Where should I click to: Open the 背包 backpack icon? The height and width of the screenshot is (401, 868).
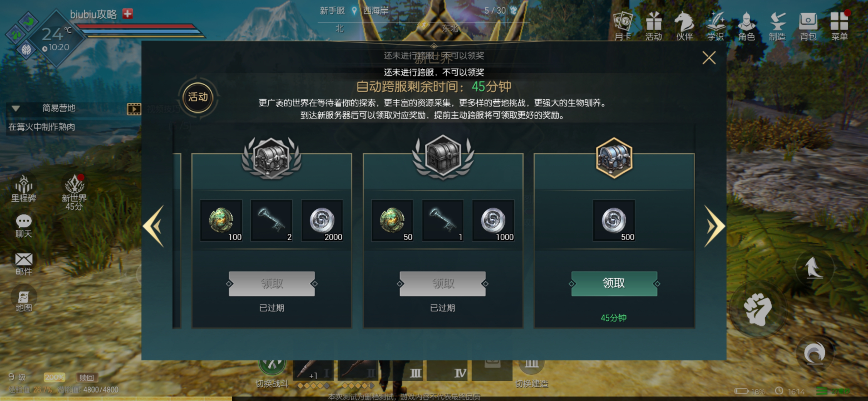coord(808,26)
